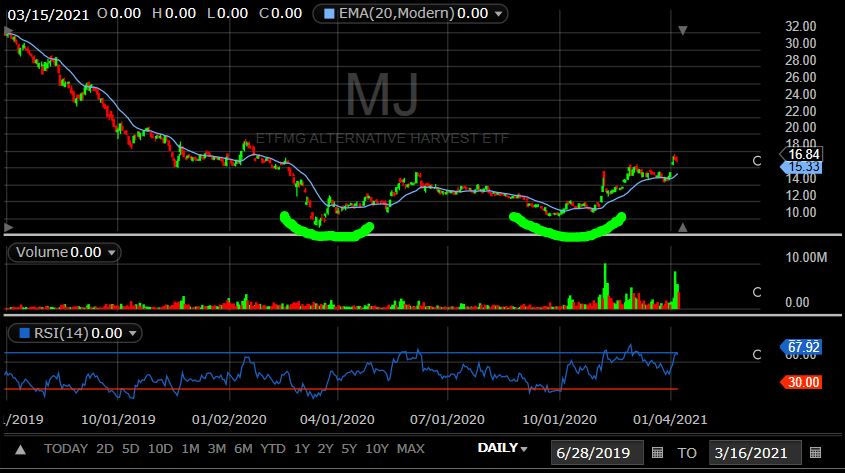
Task: Click the C marker beside RSI axis
Action: tap(757, 354)
